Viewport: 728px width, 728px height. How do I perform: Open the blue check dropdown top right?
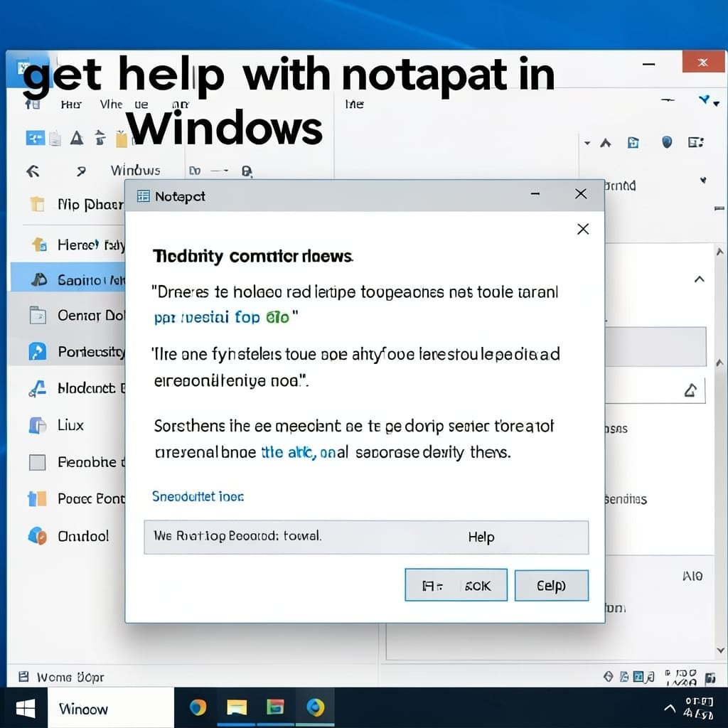pos(709,100)
